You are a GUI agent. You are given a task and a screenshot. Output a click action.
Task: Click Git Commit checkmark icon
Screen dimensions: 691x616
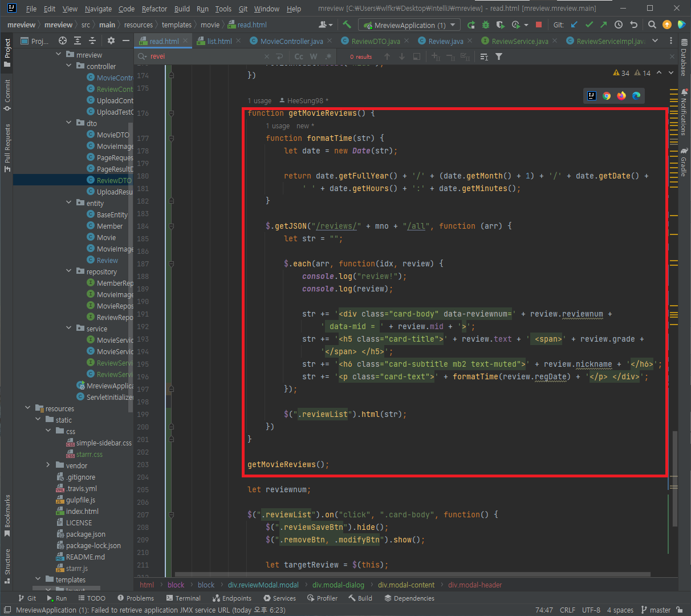click(x=589, y=25)
